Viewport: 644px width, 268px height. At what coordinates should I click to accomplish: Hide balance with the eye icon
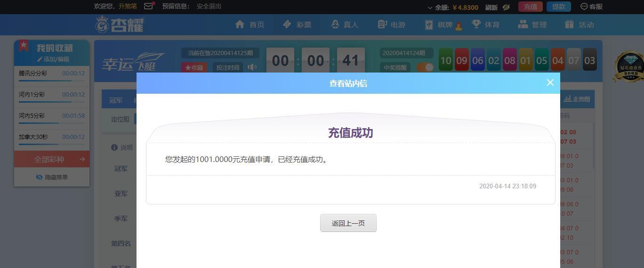[x=507, y=7]
